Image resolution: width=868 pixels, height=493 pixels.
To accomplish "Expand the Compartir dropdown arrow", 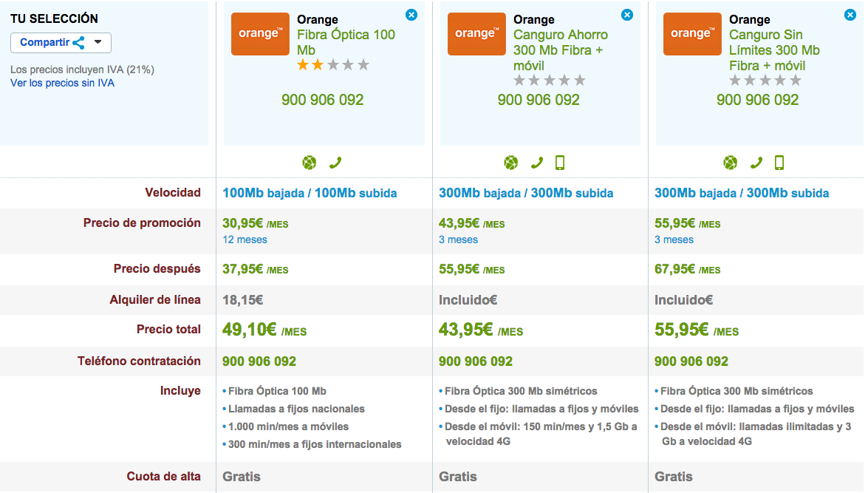I will (98, 43).
